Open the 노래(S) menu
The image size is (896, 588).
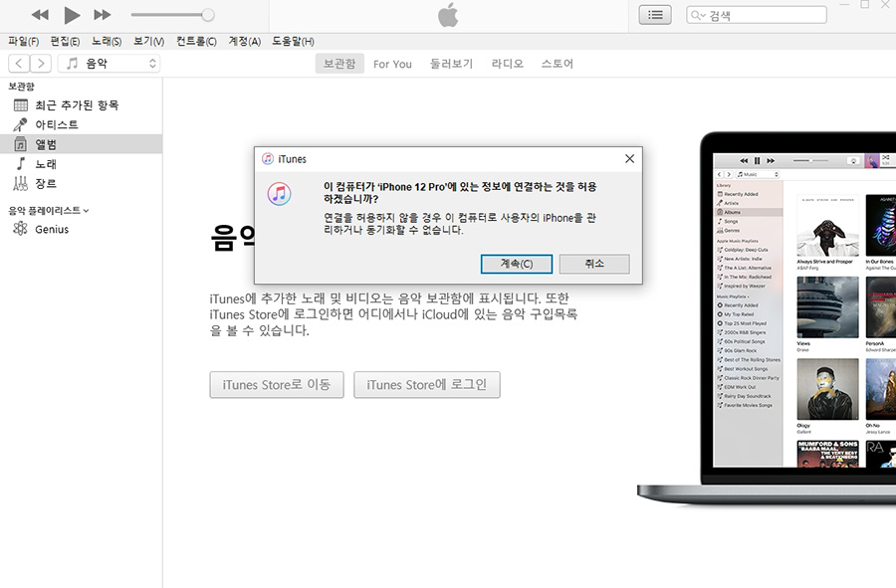107,41
